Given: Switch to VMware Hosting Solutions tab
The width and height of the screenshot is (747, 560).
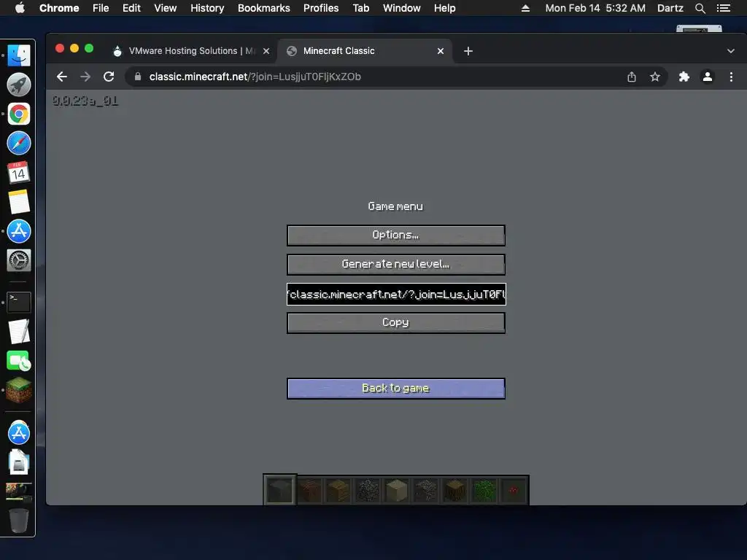Looking at the screenshot, I should pyautogui.click(x=190, y=51).
